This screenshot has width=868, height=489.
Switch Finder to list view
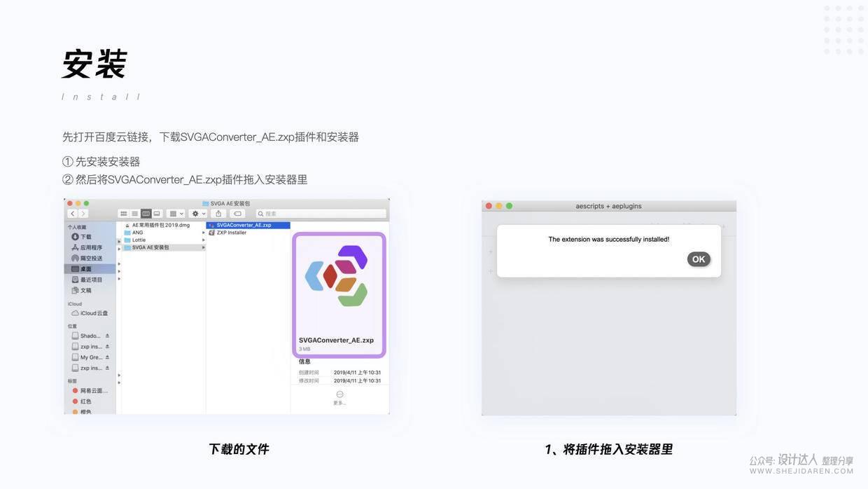tap(135, 214)
